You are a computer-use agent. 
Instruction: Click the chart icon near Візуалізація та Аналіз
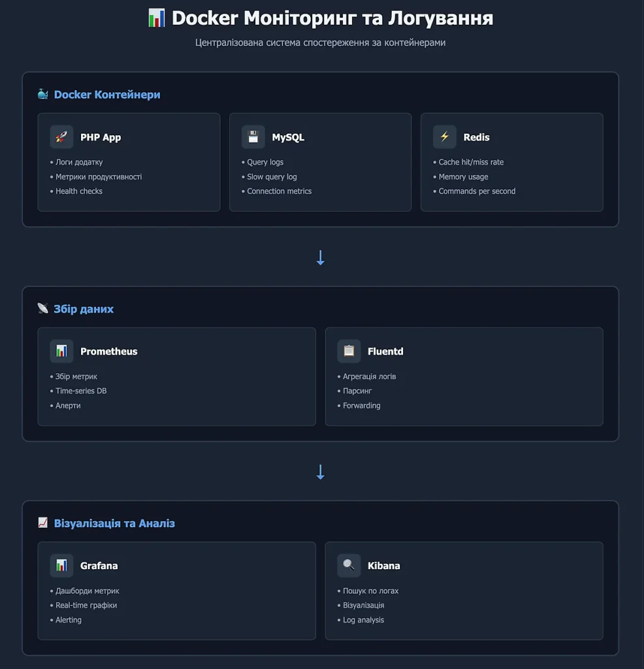point(42,523)
